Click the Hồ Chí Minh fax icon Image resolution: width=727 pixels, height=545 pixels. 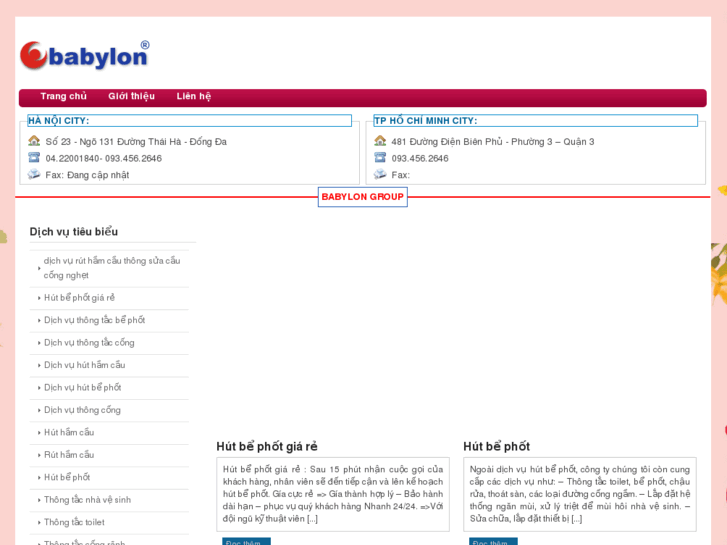point(380,174)
